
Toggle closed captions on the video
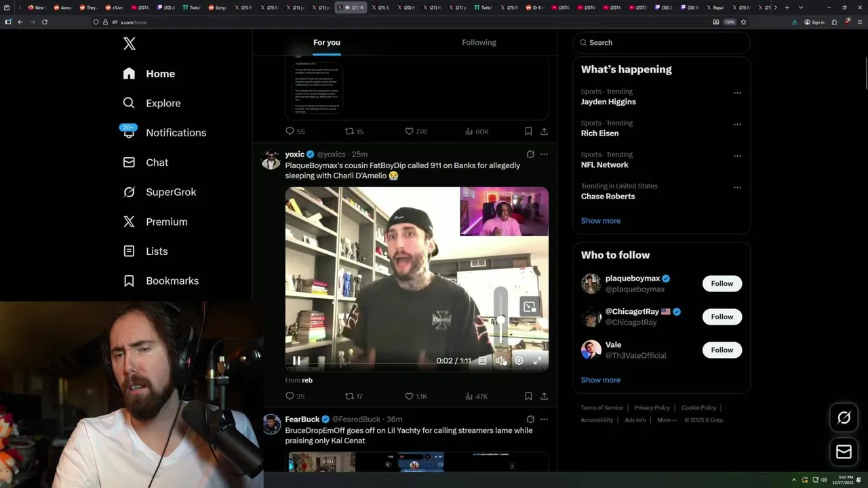click(x=482, y=361)
